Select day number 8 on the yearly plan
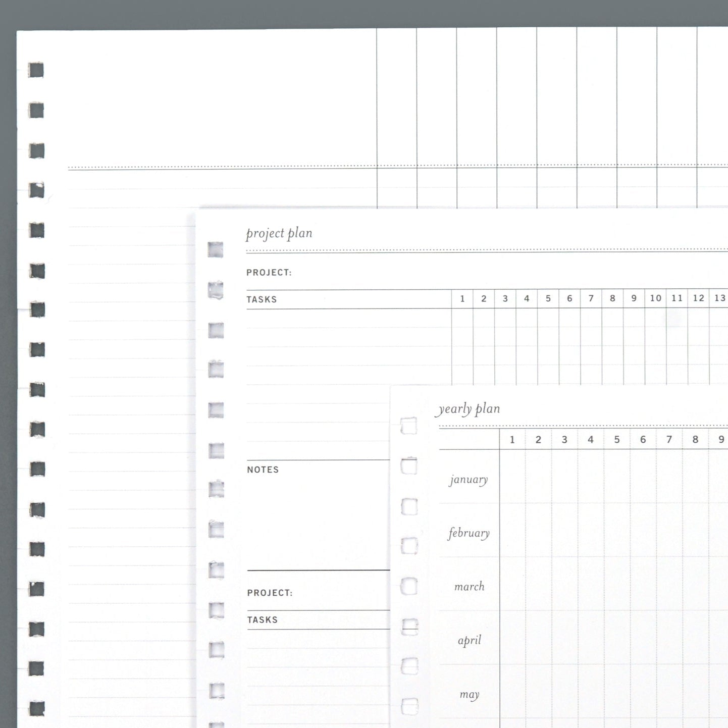The width and height of the screenshot is (728, 728). click(x=696, y=440)
